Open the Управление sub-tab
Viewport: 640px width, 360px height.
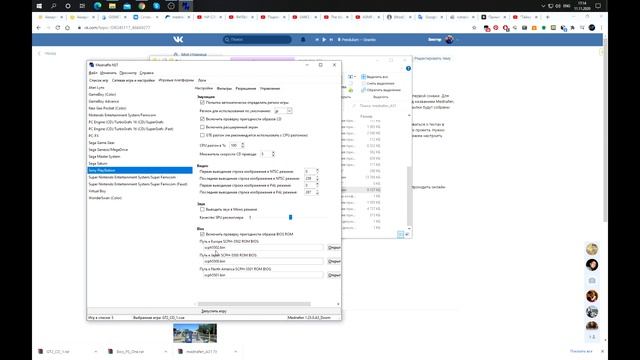(270, 89)
